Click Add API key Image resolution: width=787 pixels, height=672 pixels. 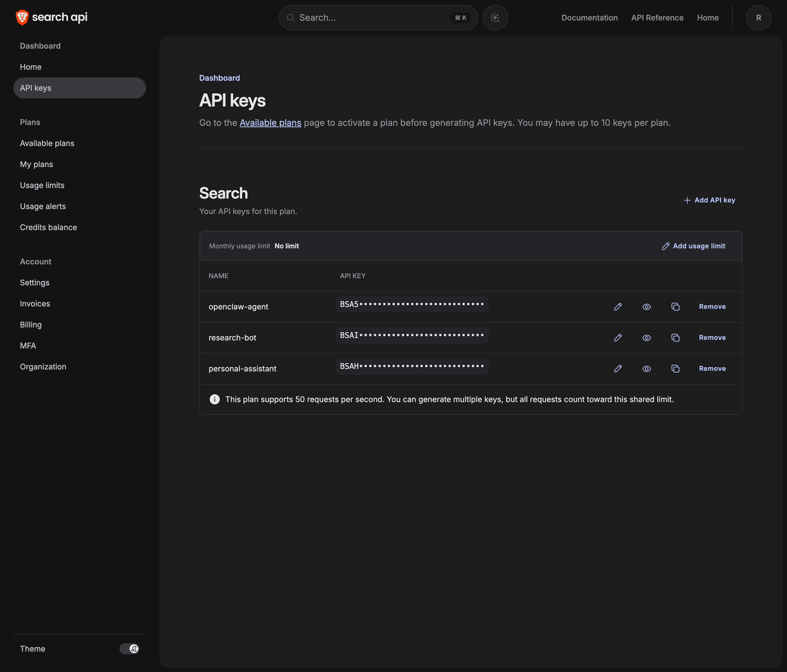(709, 200)
